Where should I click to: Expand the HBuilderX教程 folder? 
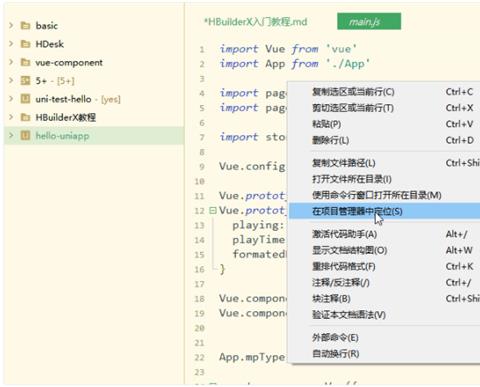click(11, 117)
